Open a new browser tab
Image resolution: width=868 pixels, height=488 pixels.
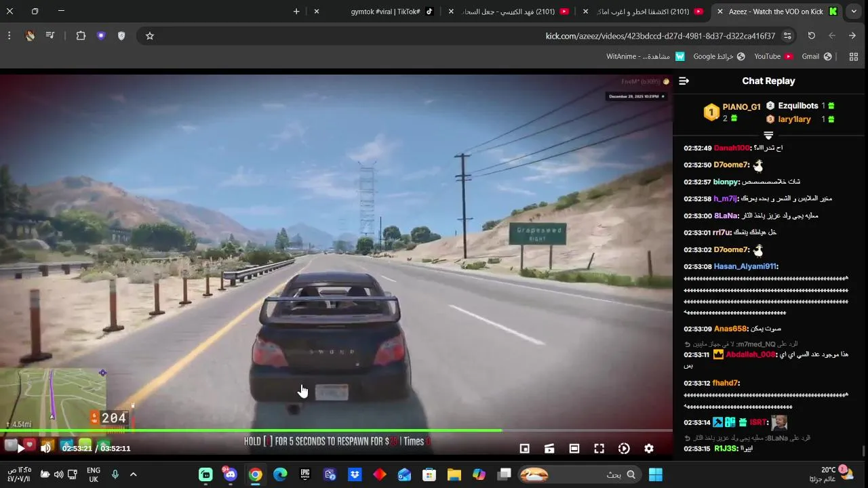coord(296,12)
